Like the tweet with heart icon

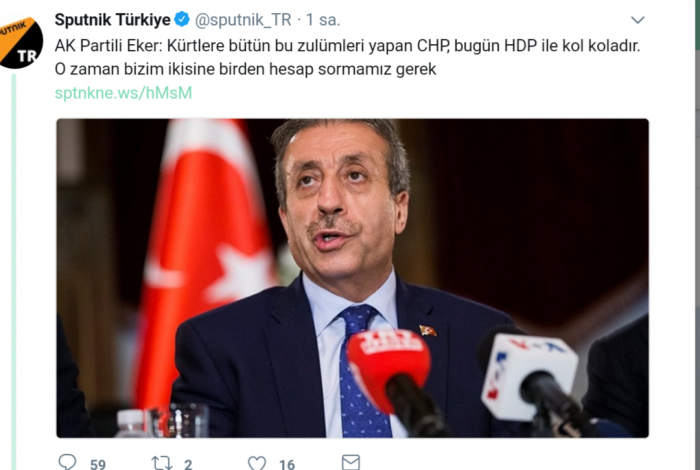pos(257,463)
